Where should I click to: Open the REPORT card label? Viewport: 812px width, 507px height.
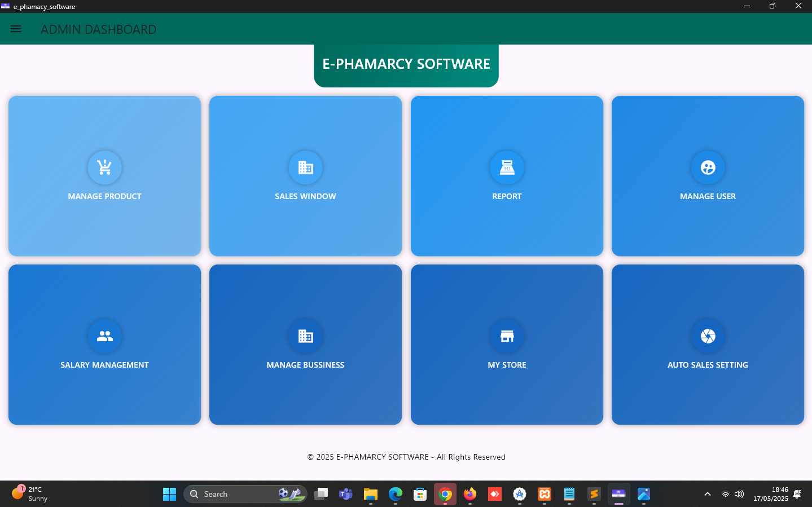click(x=507, y=196)
